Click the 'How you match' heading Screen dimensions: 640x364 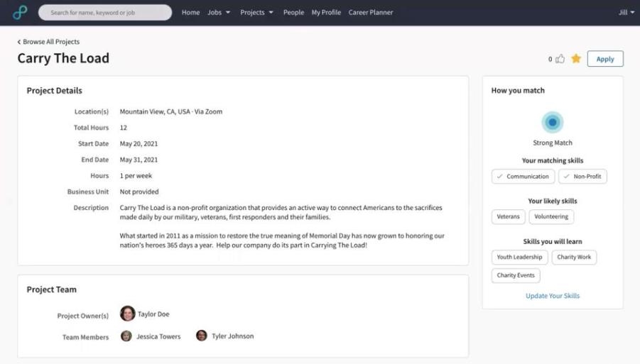[x=518, y=91]
